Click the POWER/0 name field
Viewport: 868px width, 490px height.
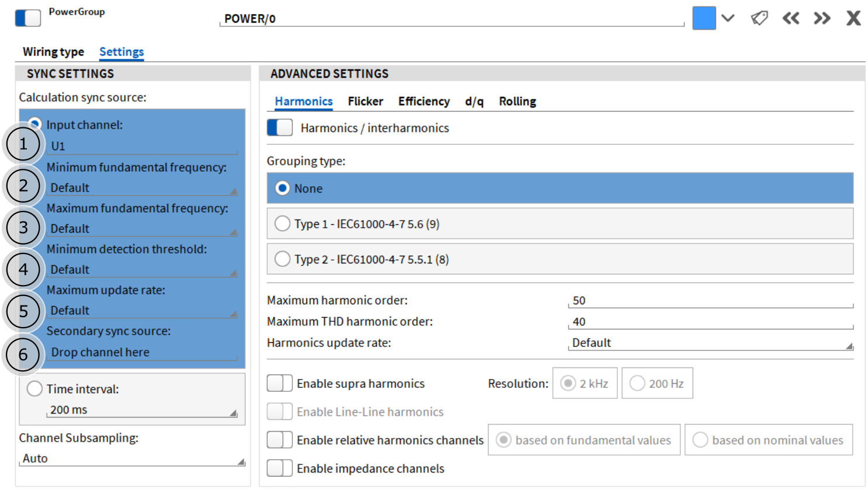point(452,19)
